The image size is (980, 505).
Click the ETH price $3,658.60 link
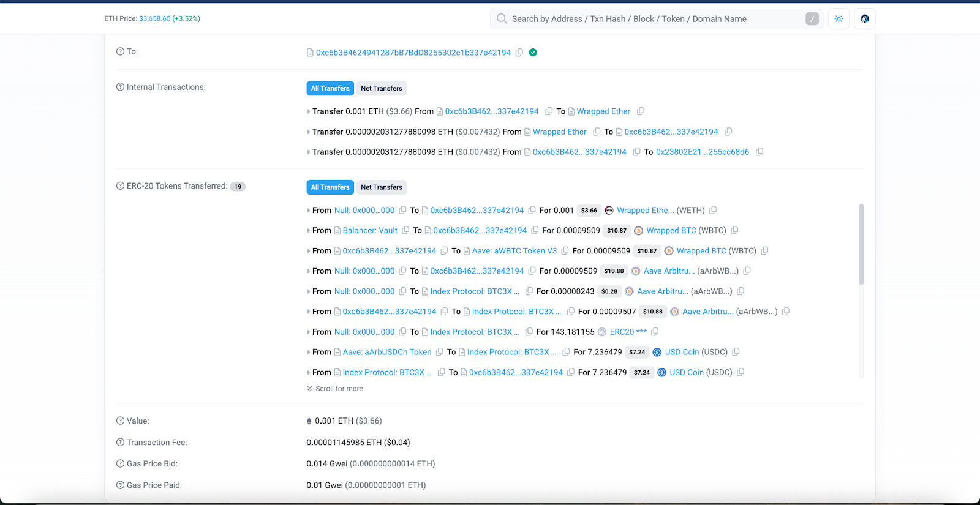tap(155, 18)
